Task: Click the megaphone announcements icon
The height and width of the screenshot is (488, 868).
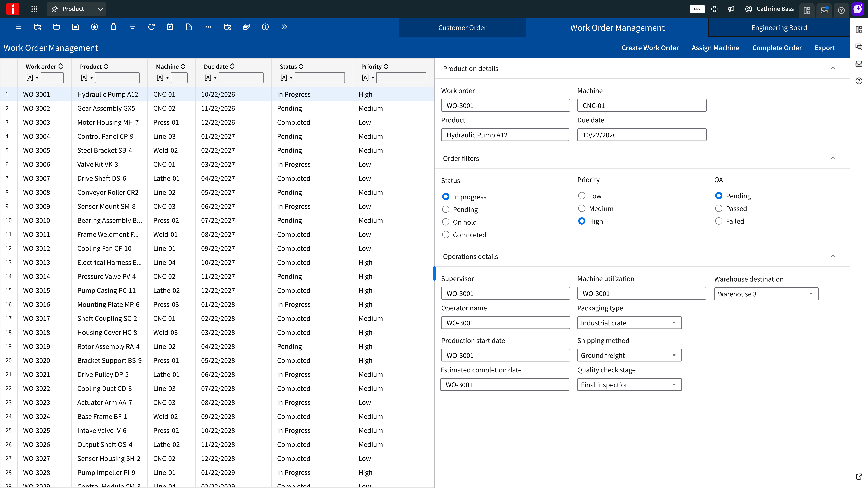Action: (731, 9)
